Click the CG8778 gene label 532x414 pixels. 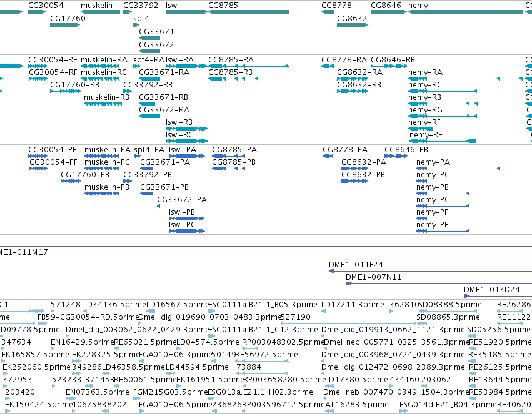tap(336, 6)
